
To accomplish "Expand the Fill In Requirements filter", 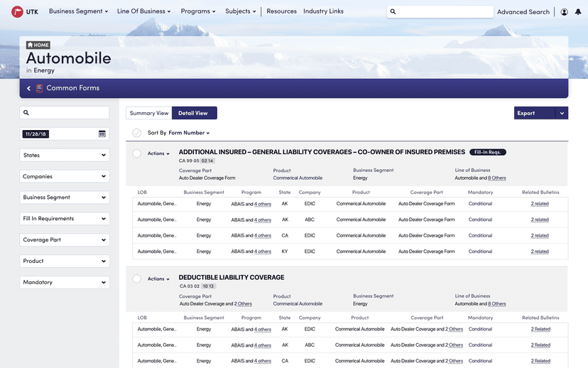I will [65, 219].
